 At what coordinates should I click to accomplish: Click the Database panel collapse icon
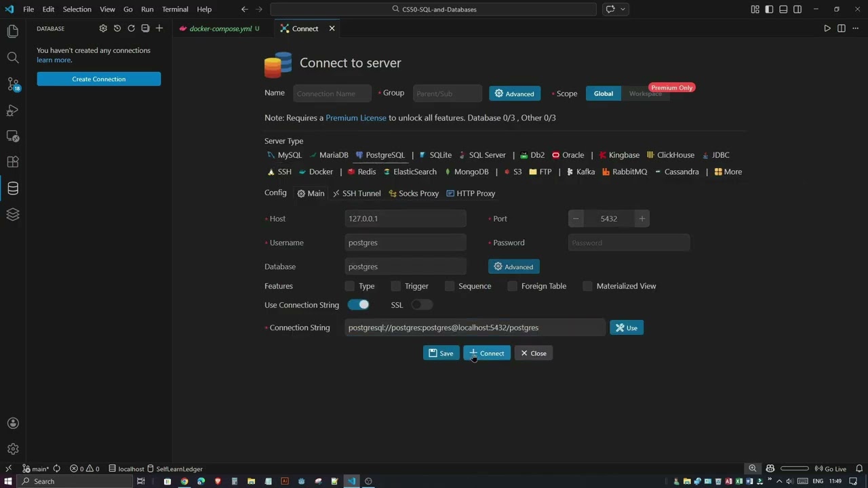145,28
